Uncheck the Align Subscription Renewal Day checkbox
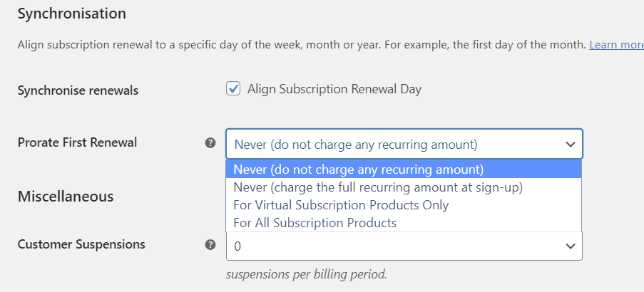644x292 pixels. tap(233, 89)
